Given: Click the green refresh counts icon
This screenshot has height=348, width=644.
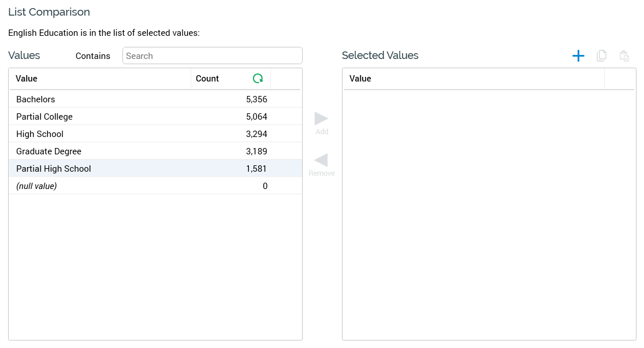Looking at the screenshot, I should 258,79.
